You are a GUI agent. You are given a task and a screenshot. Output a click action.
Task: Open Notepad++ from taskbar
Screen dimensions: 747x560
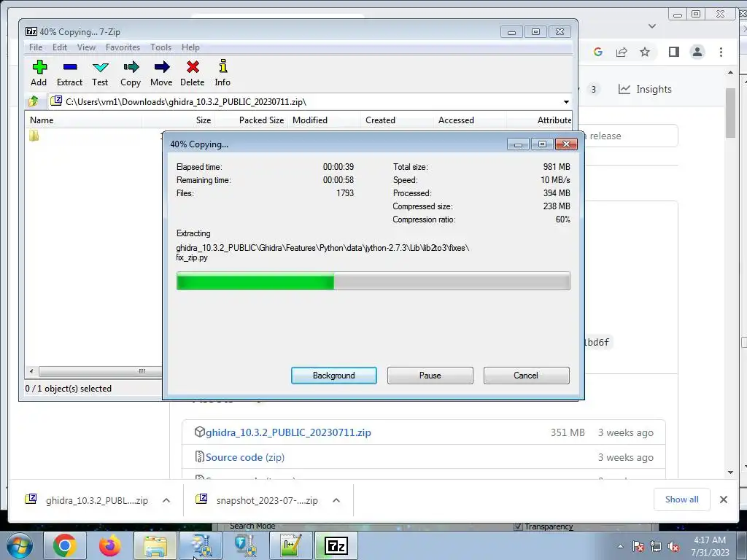click(290, 545)
